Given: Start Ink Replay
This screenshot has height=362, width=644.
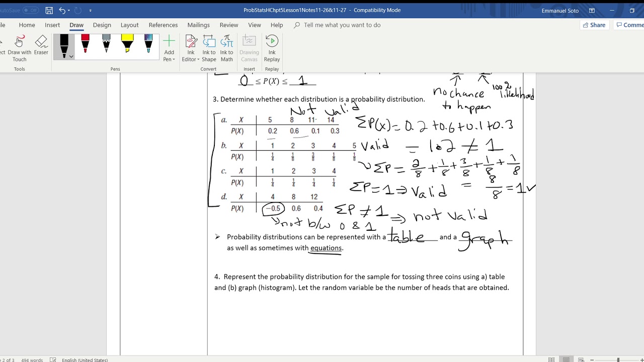Looking at the screenshot, I should [x=272, y=48].
